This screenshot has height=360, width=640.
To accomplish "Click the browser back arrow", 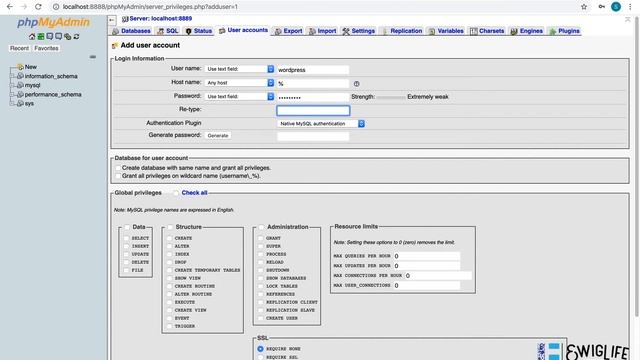I will [x=10, y=7].
